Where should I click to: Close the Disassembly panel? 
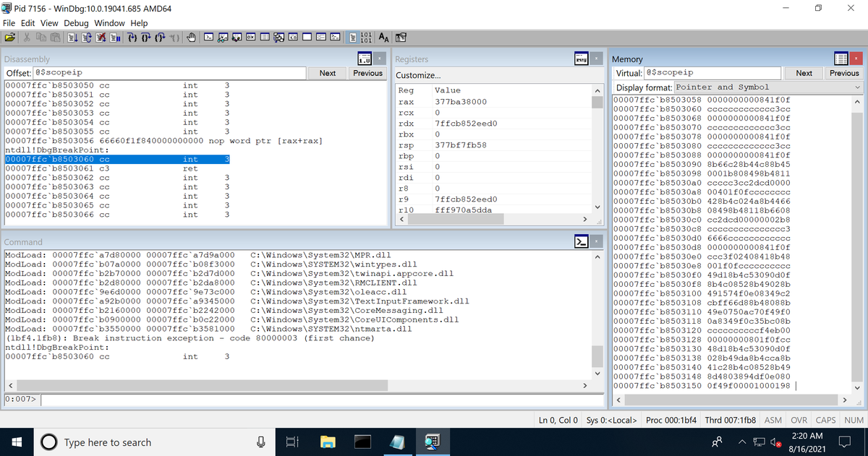pos(381,58)
